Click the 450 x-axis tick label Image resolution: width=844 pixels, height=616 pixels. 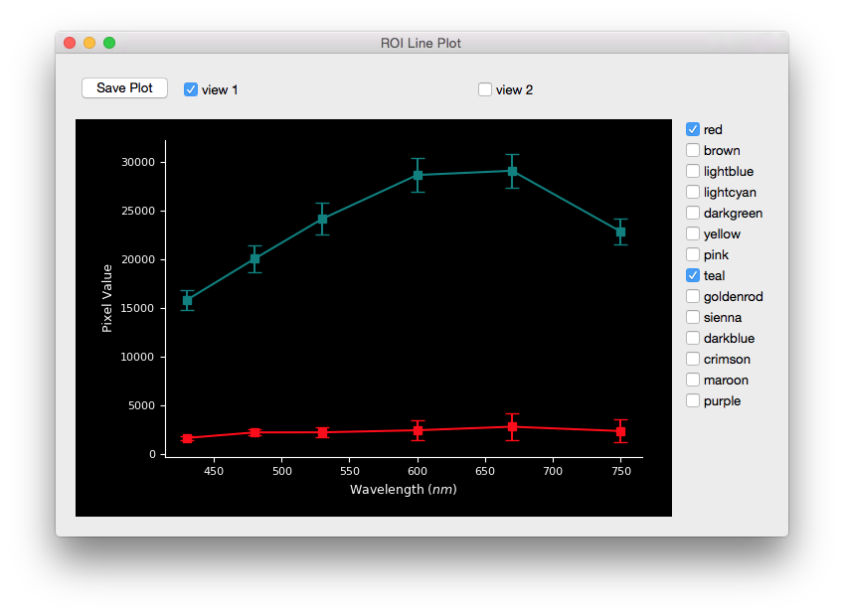tap(214, 471)
